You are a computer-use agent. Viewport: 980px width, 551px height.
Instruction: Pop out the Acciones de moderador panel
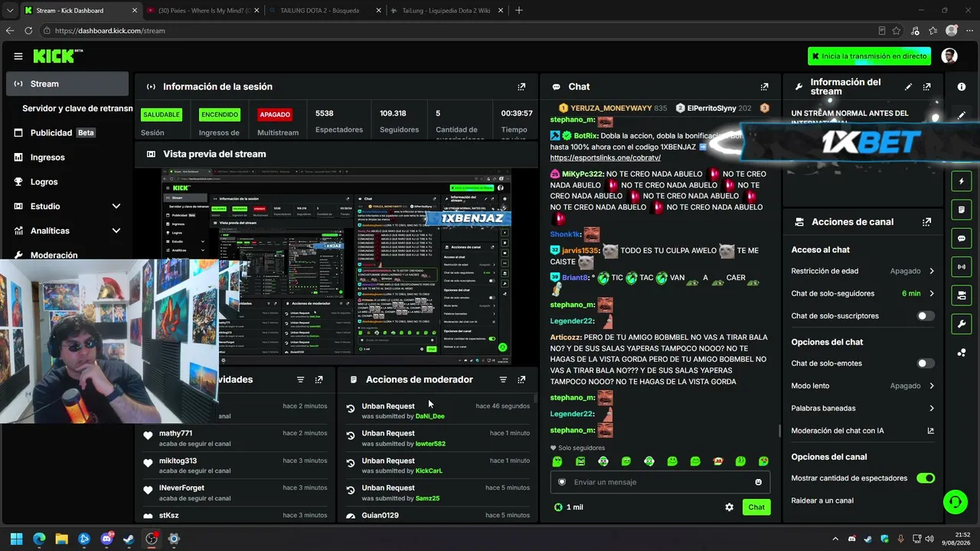point(521,380)
